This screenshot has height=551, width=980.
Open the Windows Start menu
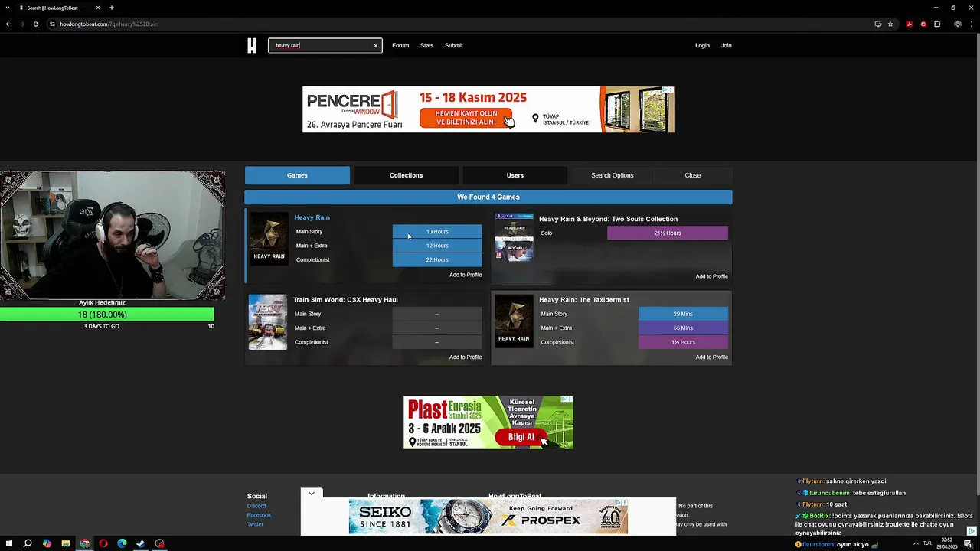(9, 543)
